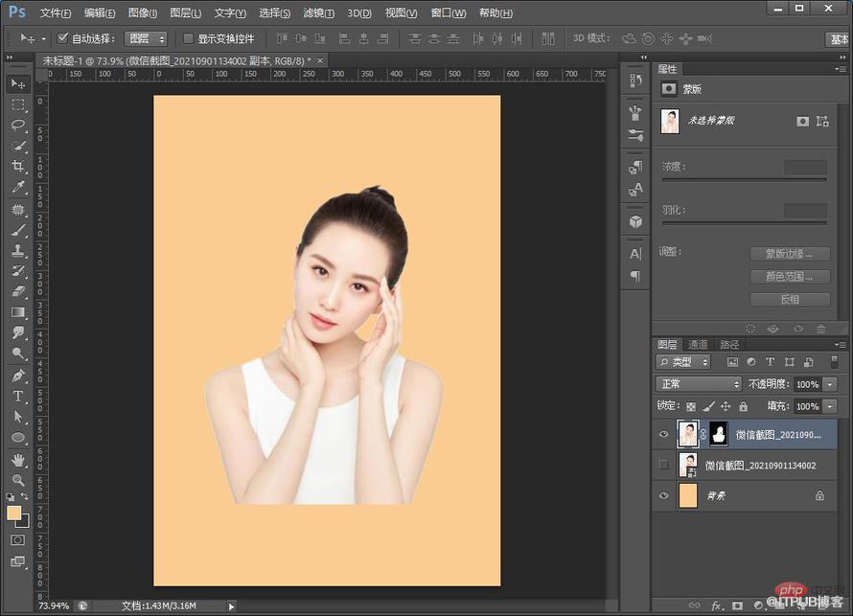Select the Ellipse shape tool
This screenshot has width=853, height=616.
18,437
